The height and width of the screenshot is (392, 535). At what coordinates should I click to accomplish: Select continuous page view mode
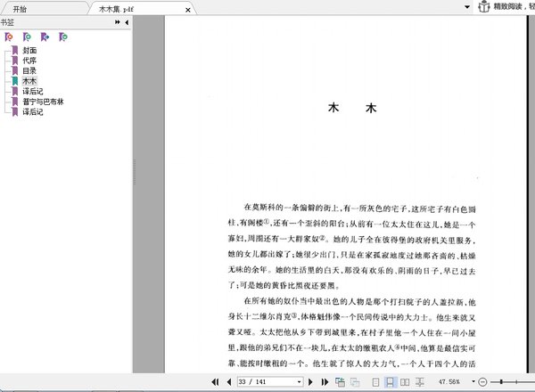[x=390, y=382]
